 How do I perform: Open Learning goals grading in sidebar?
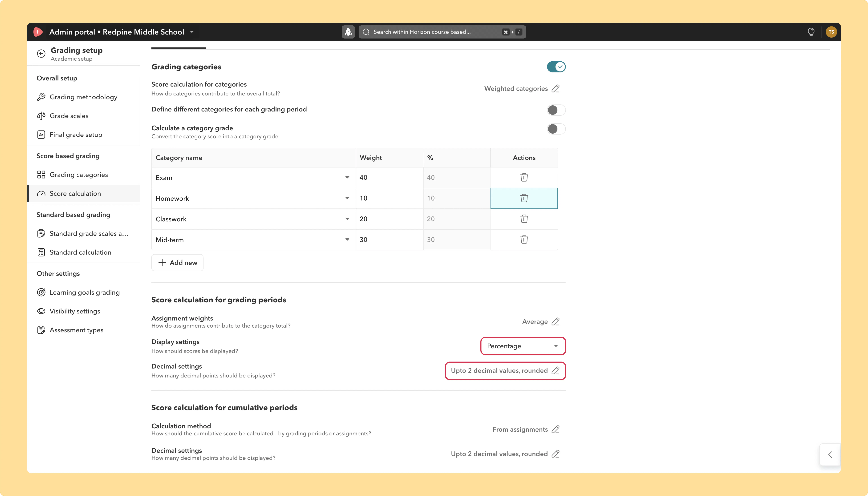pos(83,292)
